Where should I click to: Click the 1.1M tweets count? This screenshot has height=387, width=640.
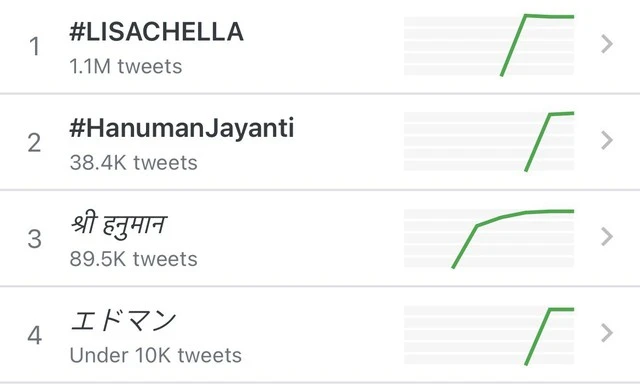tap(126, 67)
